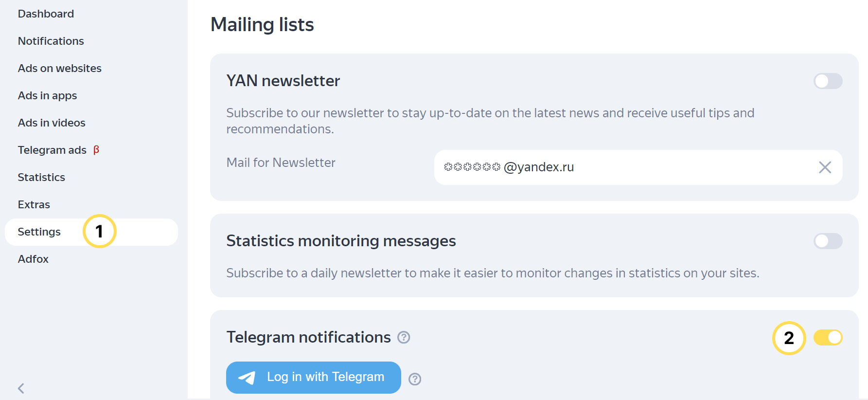
Task: Select Settings in the sidebar
Action: pyautogui.click(x=39, y=232)
